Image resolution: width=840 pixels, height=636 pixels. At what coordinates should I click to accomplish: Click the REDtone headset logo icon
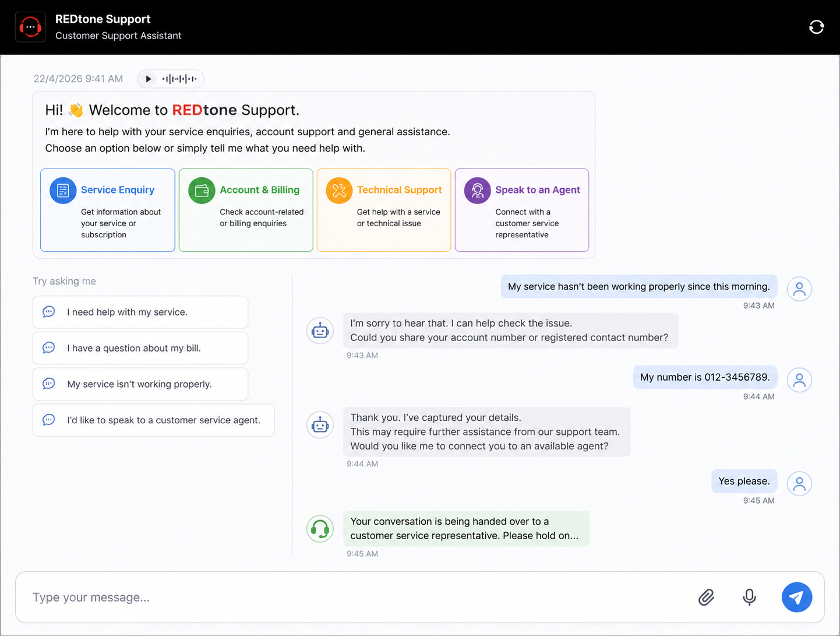pos(30,27)
